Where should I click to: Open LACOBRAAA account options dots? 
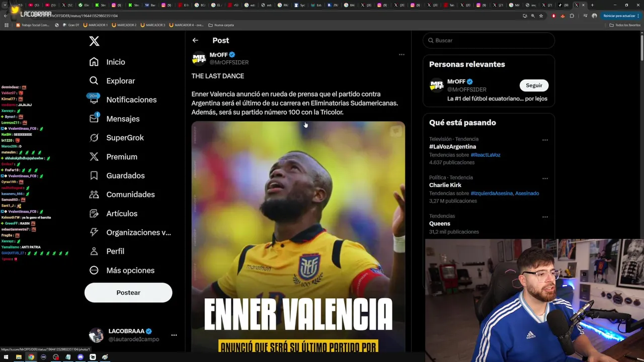pyautogui.click(x=174, y=335)
